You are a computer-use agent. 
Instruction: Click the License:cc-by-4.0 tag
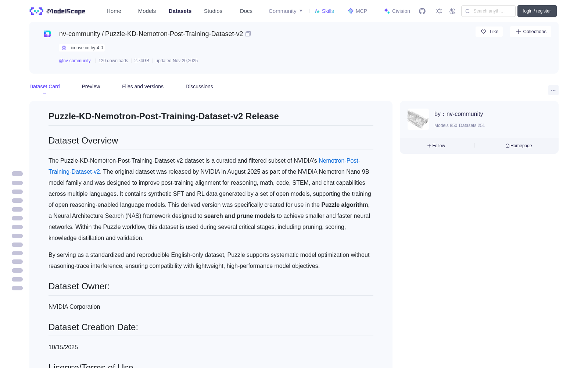(82, 48)
